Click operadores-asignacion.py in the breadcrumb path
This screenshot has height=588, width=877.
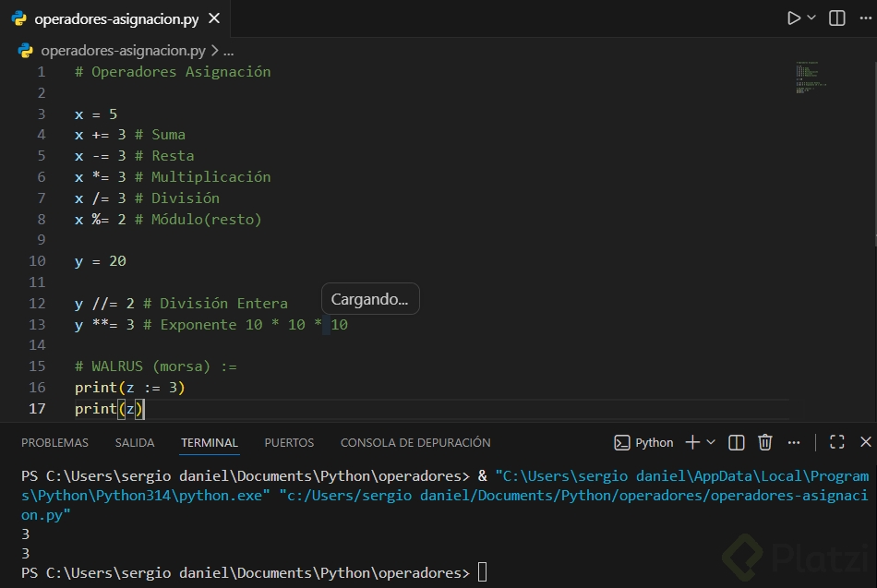pyautogui.click(x=123, y=51)
